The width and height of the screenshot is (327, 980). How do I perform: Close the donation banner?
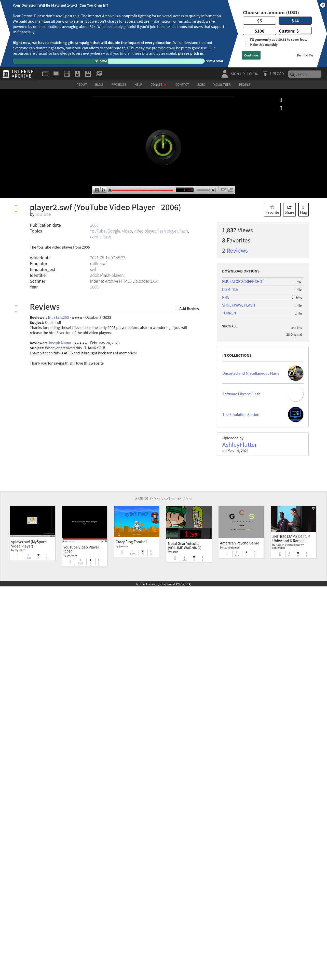coord(322,5)
